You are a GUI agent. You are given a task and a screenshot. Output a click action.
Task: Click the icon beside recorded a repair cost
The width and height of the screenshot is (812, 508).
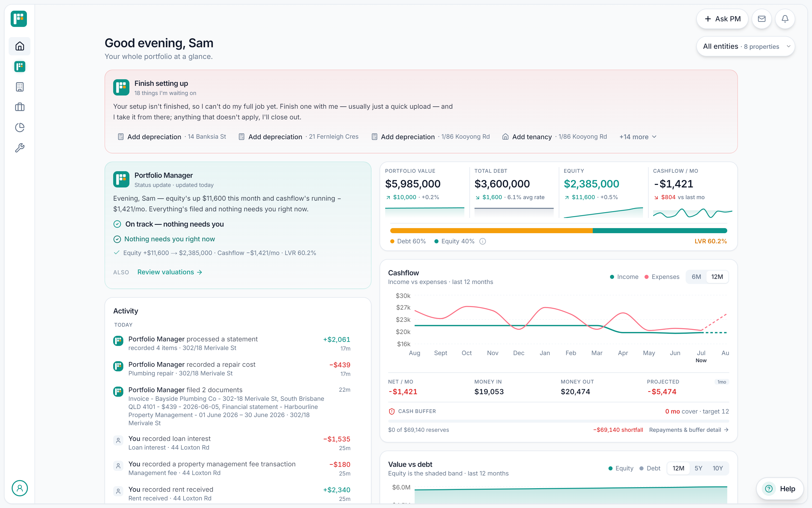[118, 366]
